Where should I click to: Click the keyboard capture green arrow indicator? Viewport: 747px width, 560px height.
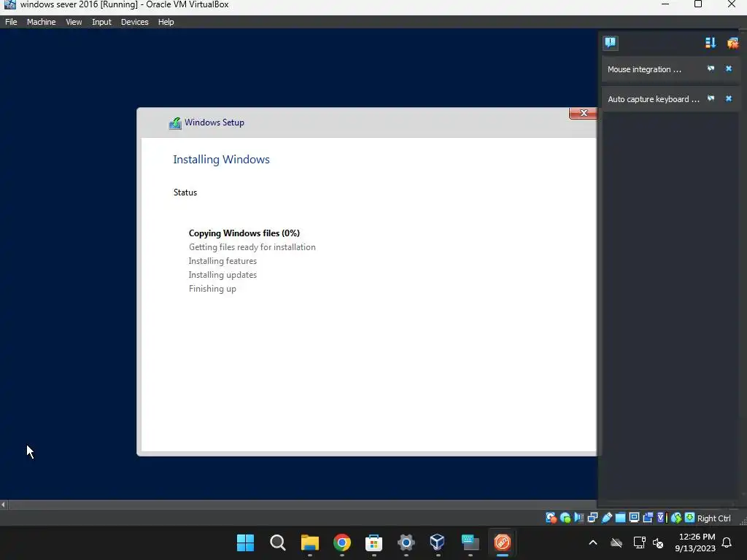[x=690, y=518]
